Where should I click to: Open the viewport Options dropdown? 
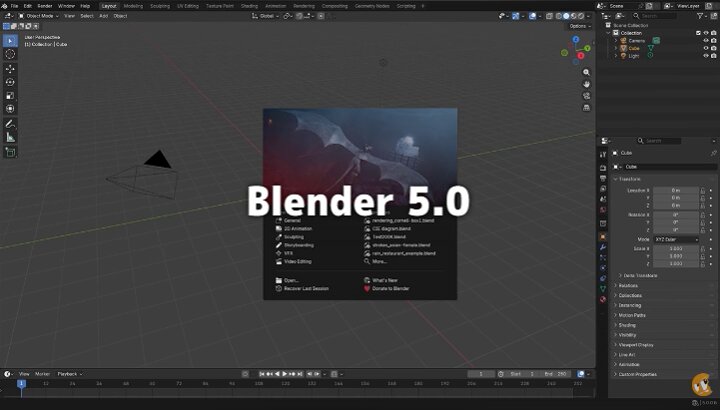pyautogui.click(x=580, y=26)
